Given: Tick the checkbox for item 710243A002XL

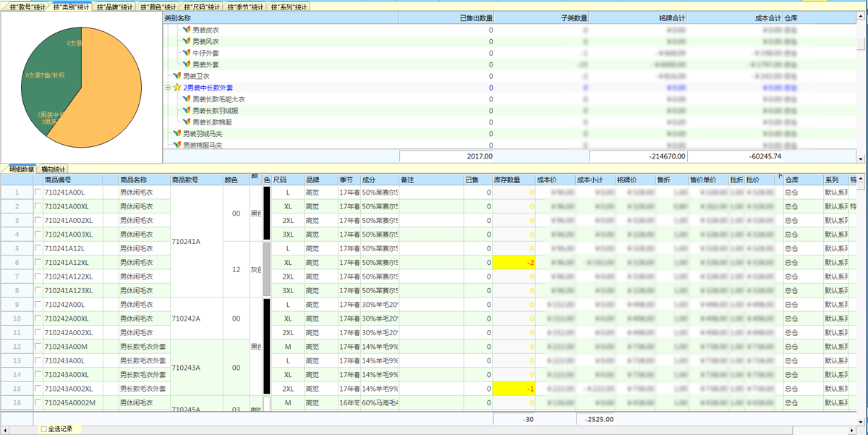Looking at the screenshot, I should click(x=38, y=389).
